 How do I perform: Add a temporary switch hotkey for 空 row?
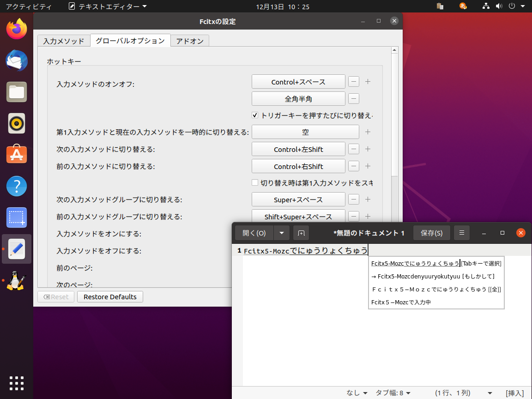pos(368,132)
